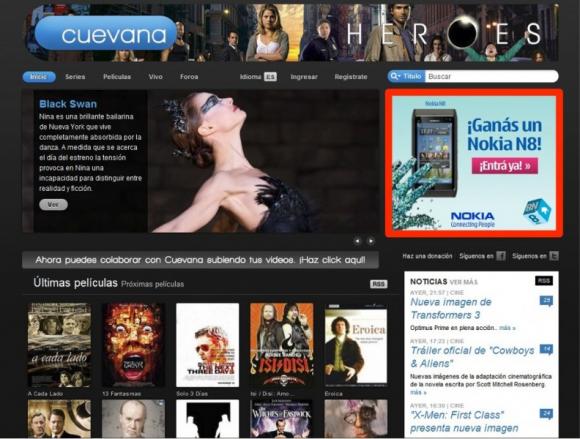The height and width of the screenshot is (439, 580).
Task: Click the Regístrate link
Action: pos(351,77)
